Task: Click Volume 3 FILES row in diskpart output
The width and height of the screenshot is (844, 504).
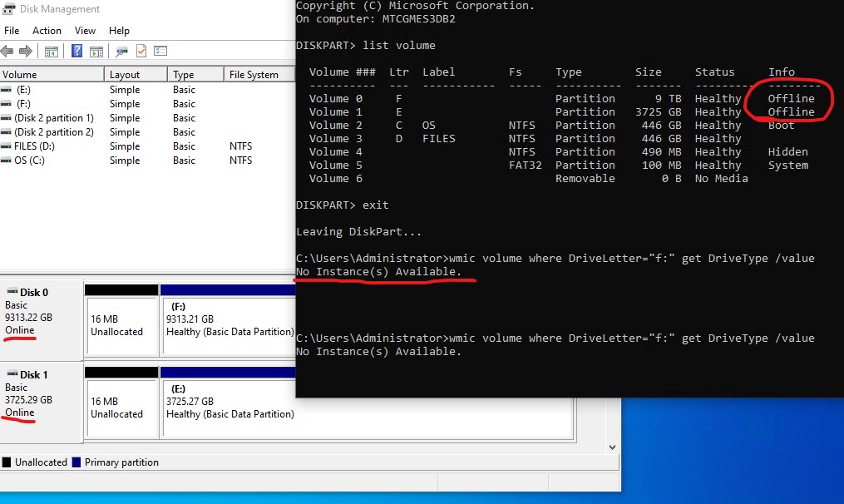Action: click(x=526, y=138)
